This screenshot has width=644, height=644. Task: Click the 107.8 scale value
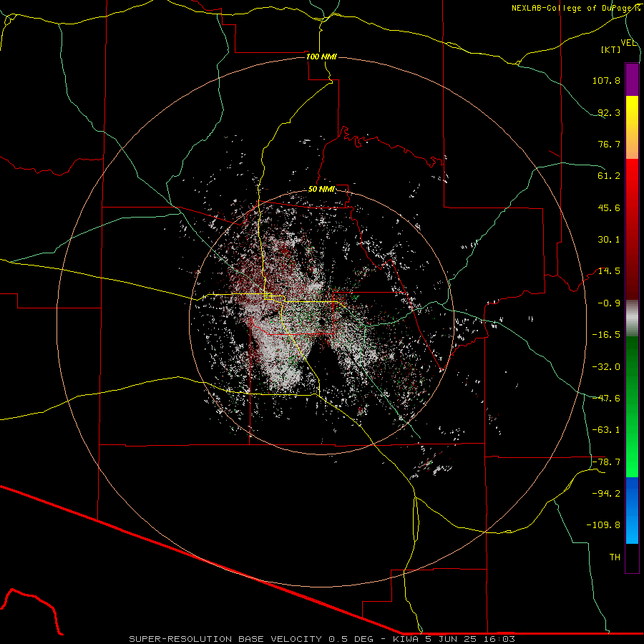606,80
